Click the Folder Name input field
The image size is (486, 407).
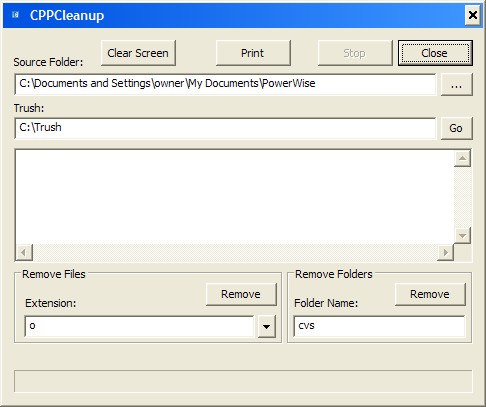pos(379,326)
